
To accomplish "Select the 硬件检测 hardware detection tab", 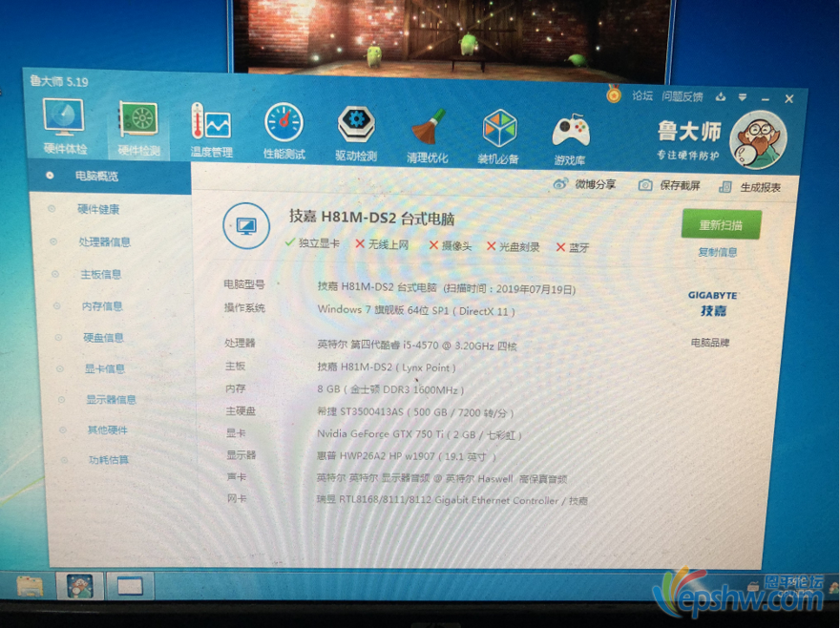I will [x=138, y=130].
